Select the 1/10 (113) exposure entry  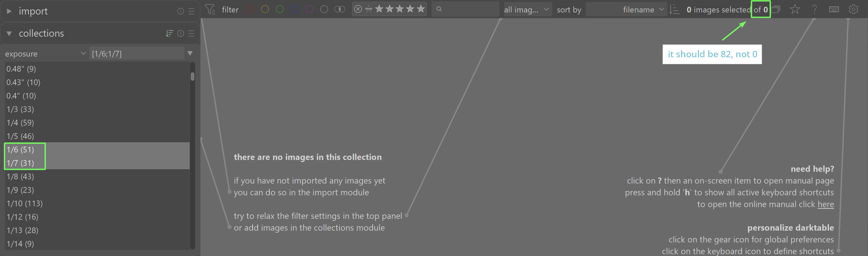[x=25, y=204]
